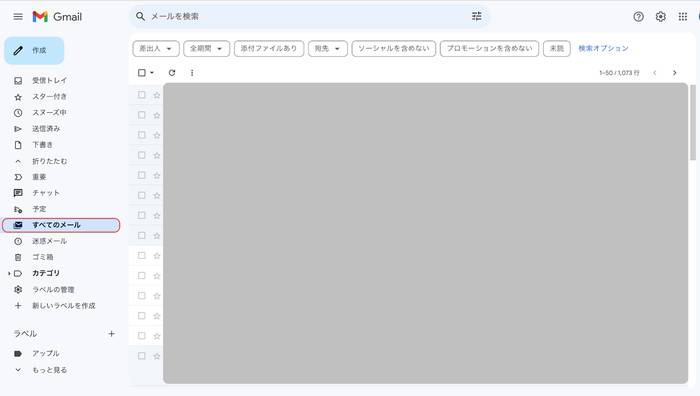This screenshot has height=396, width=700.
Task: Click the 作成 compose button
Action: pyautogui.click(x=34, y=50)
